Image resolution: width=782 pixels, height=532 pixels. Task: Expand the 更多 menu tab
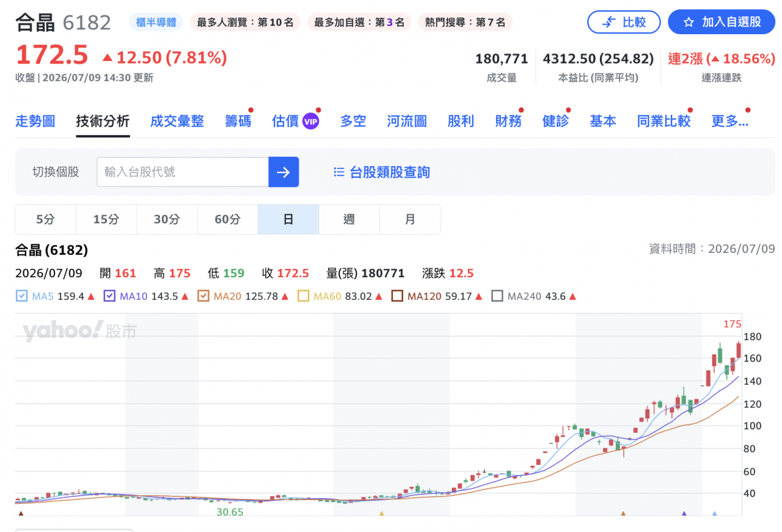[729, 121]
